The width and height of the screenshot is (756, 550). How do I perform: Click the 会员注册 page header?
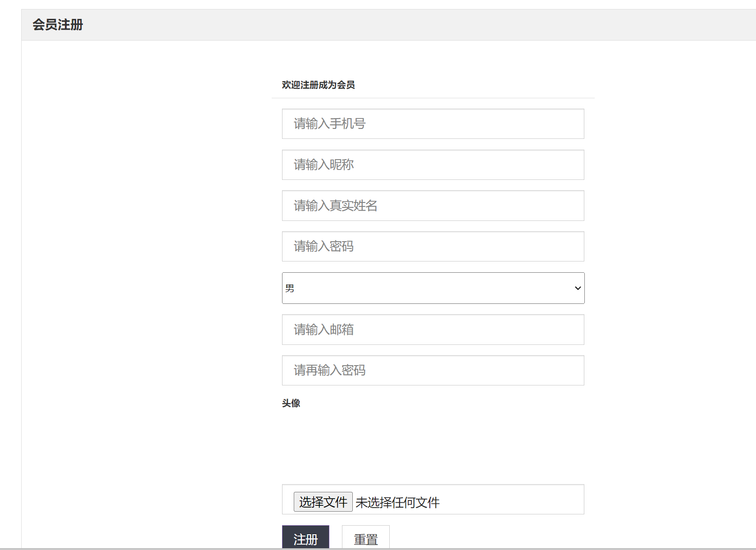tap(57, 25)
